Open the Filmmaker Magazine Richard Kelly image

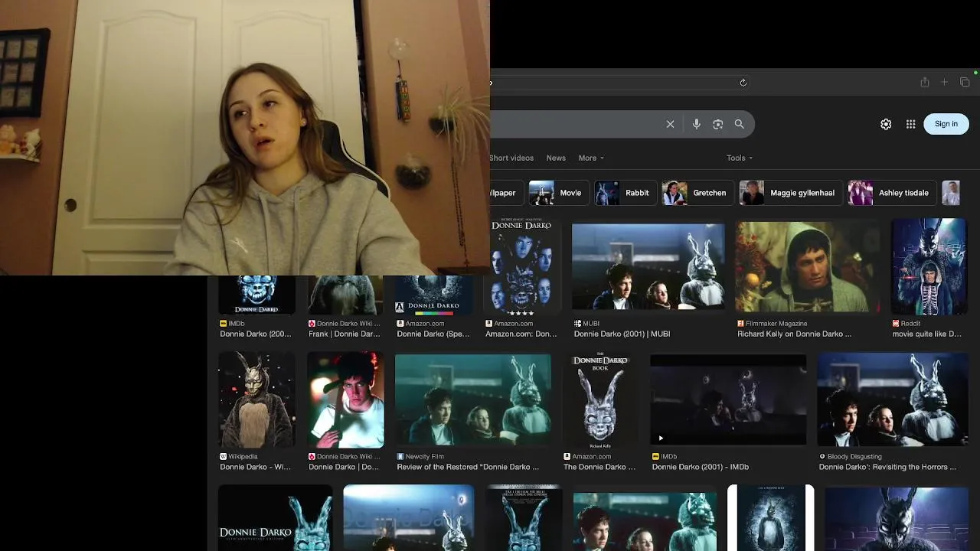pos(807,266)
